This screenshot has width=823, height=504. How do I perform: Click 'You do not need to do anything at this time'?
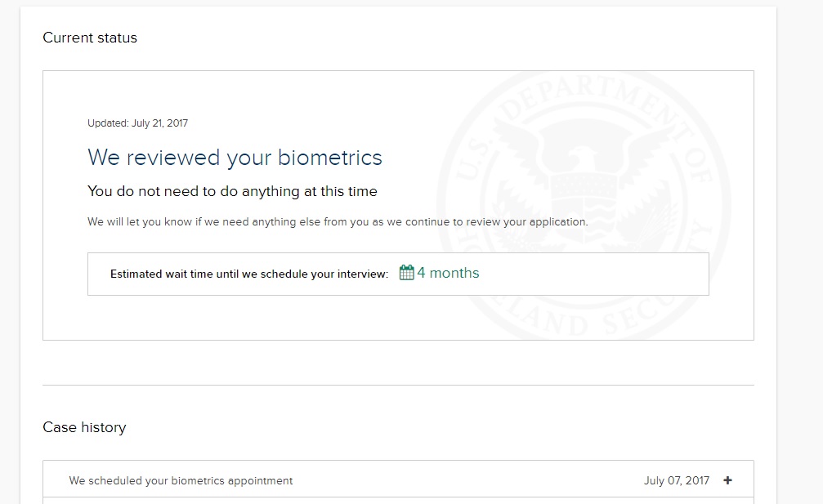click(233, 191)
